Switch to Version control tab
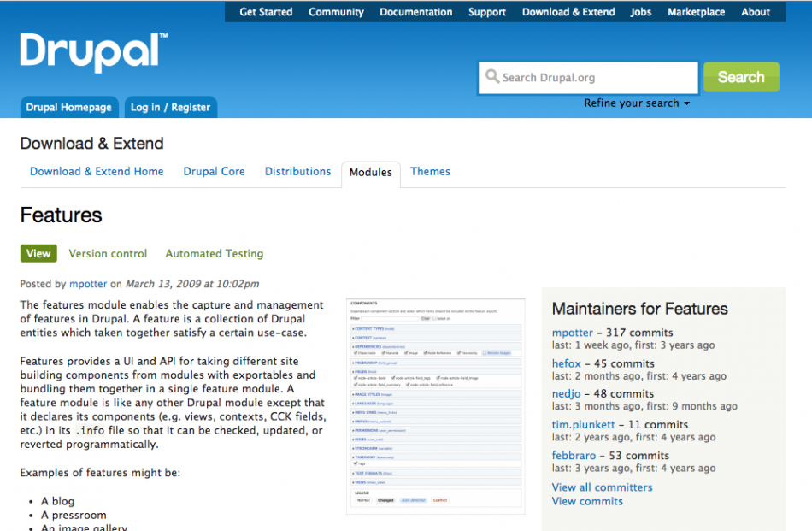812x531 pixels. tap(108, 254)
